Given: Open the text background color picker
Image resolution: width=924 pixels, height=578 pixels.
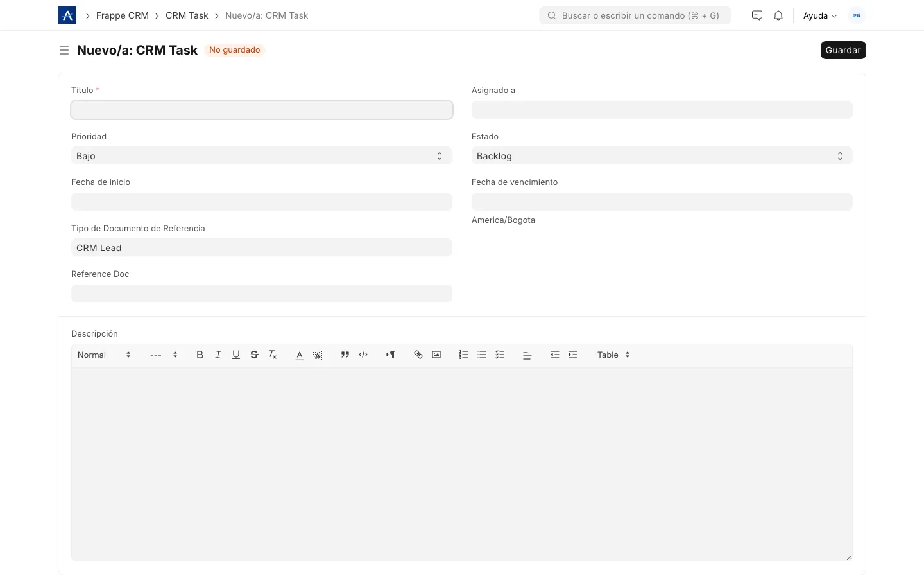Looking at the screenshot, I should (318, 355).
